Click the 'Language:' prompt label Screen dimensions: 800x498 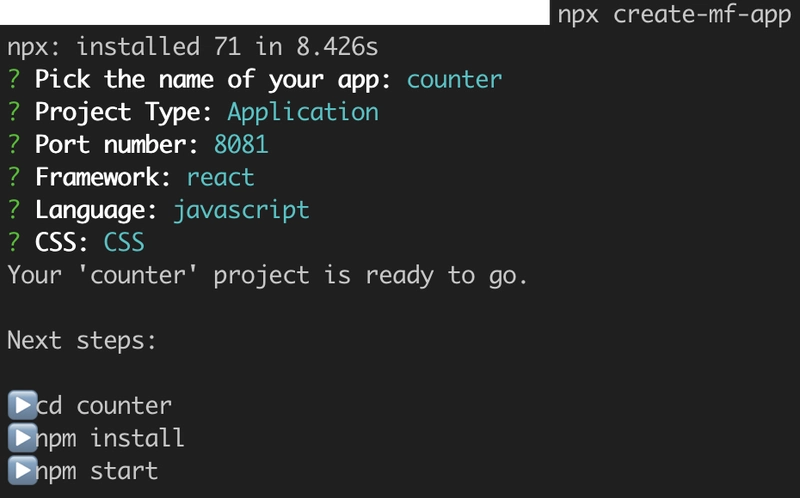pos(96,210)
